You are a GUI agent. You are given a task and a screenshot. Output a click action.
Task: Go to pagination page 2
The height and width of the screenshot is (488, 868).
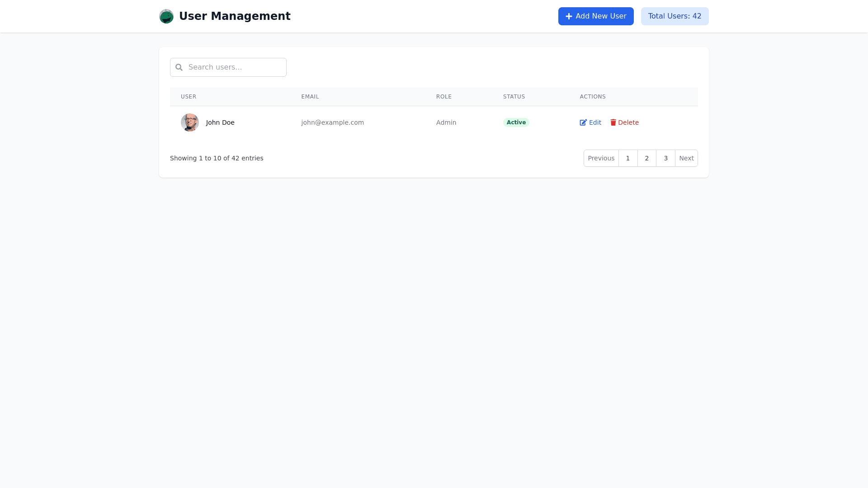pyautogui.click(x=646, y=158)
